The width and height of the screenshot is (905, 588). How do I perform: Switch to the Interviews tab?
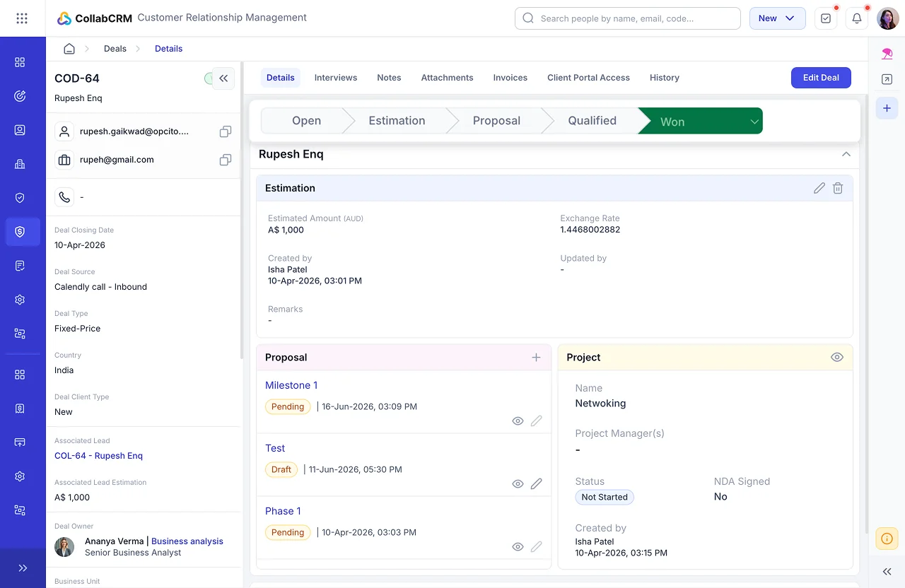click(x=336, y=78)
